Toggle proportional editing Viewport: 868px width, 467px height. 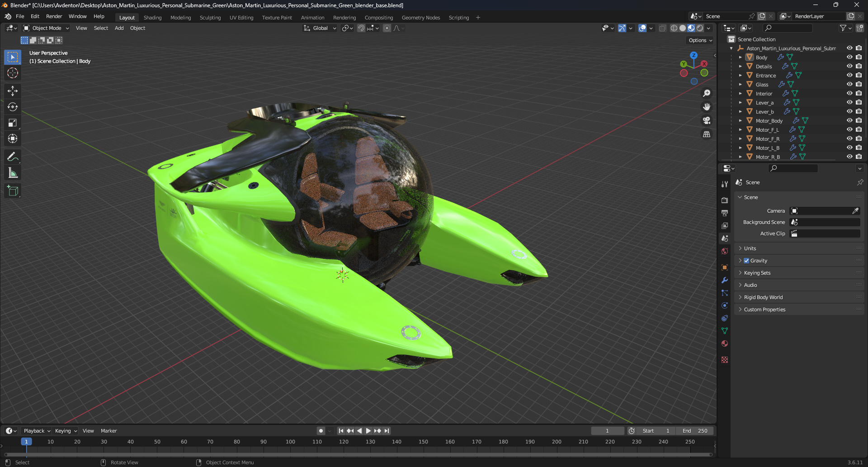[x=387, y=28]
